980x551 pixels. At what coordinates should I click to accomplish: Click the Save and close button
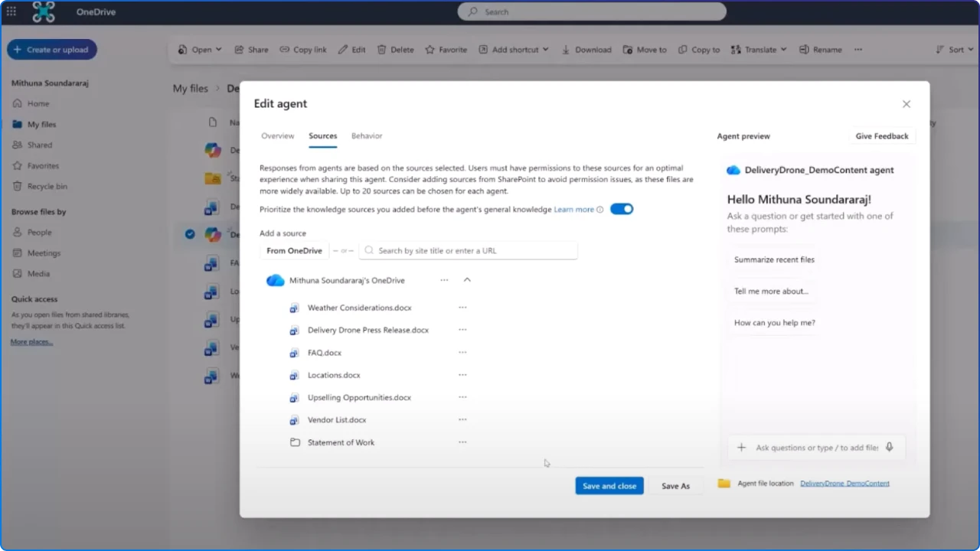point(609,485)
